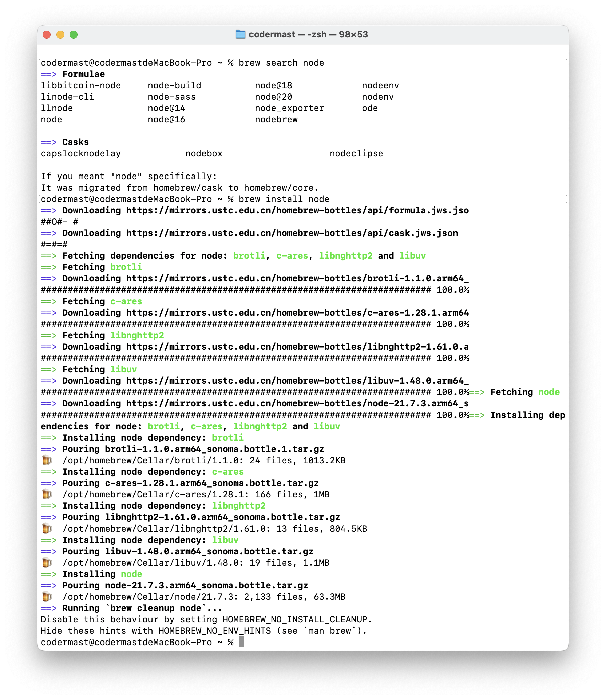606x700 pixels.
Task: Click 'nodebrew' in the Formulae list
Action: [x=276, y=120]
